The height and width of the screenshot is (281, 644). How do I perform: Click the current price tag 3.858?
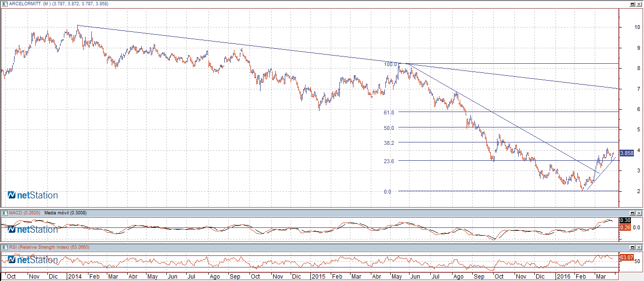[626, 153]
